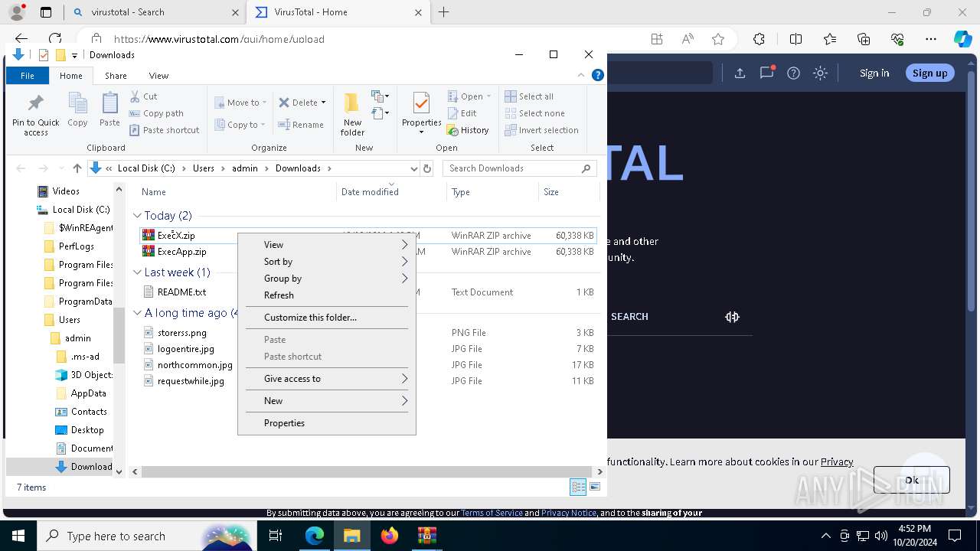Open Sort by submenu

point(327,262)
